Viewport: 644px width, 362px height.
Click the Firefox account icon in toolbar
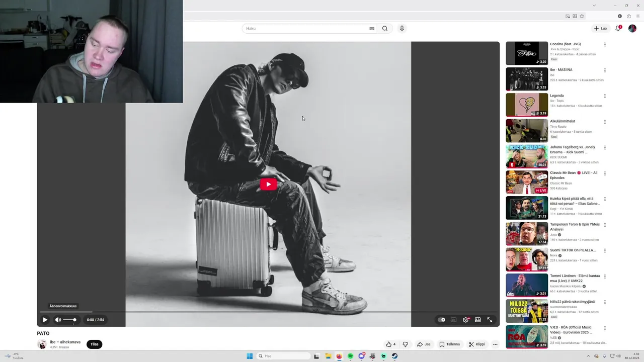tap(619, 16)
